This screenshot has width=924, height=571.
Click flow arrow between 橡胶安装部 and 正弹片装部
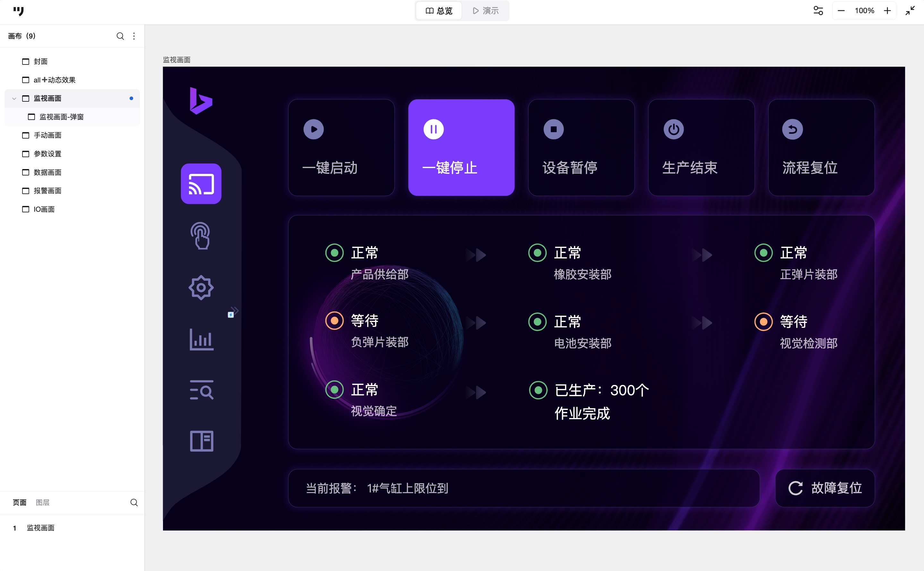[702, 255]
